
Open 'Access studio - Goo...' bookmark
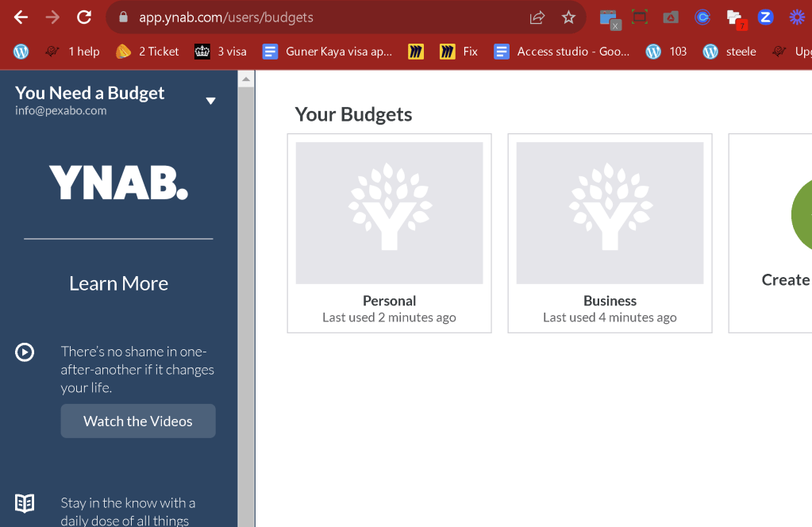pos(562,52)
